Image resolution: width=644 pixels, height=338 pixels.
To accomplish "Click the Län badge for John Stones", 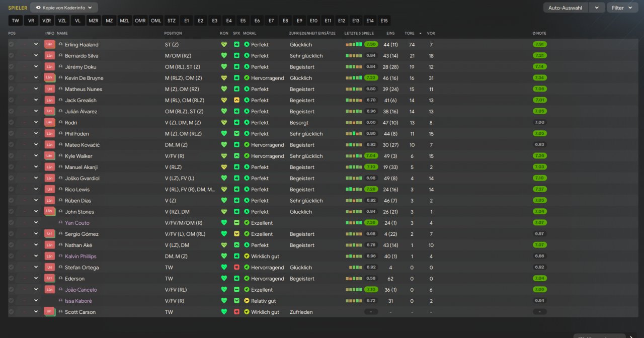I will coord(49,212).
